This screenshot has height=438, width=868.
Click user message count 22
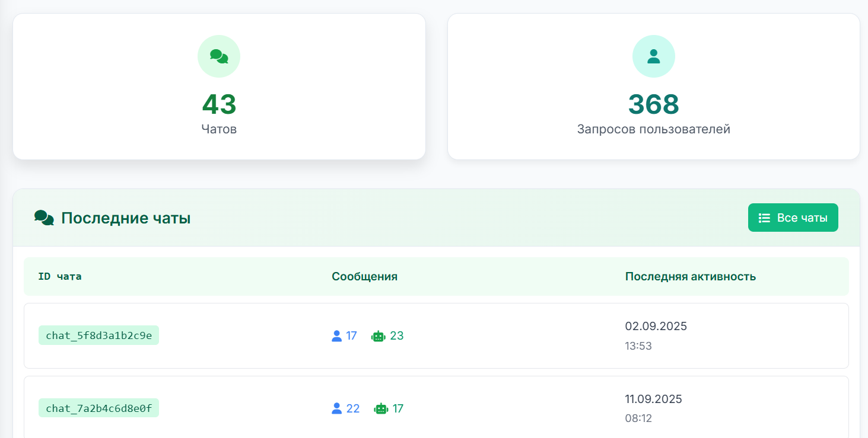click(353, 408)
